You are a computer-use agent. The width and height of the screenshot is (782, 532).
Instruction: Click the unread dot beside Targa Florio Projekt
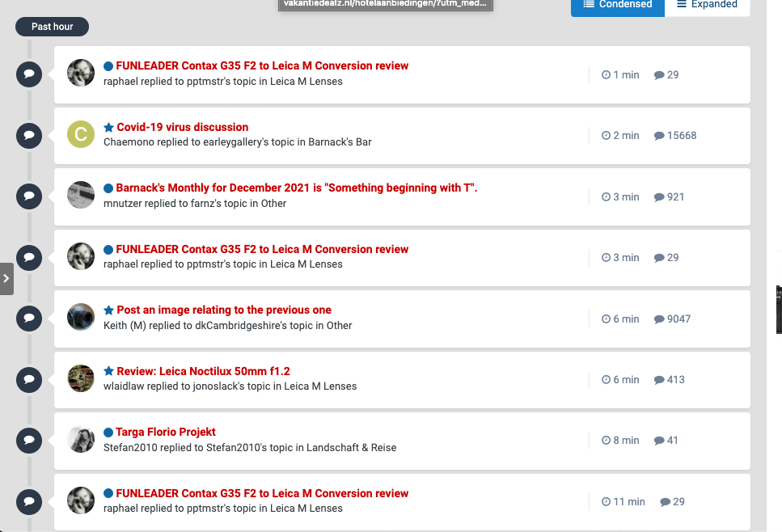pyautogui.click(x=108, y=433)
